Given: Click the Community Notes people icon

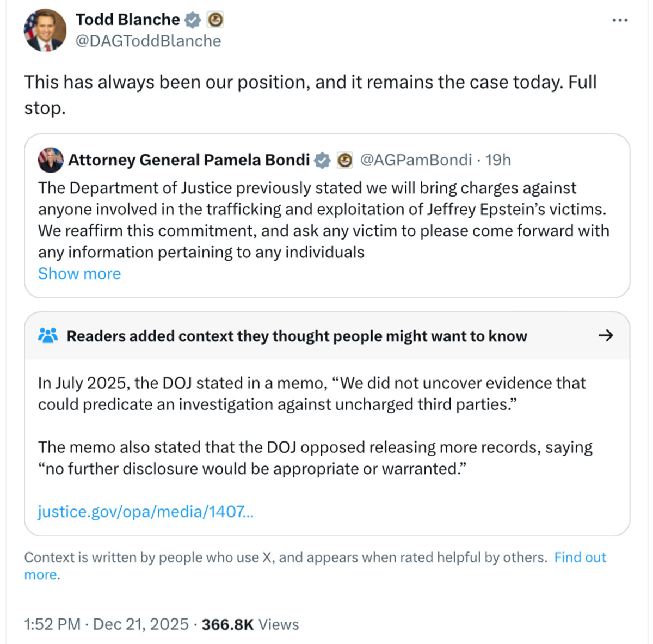Looking at the screenshot, I should pos(48,336).
